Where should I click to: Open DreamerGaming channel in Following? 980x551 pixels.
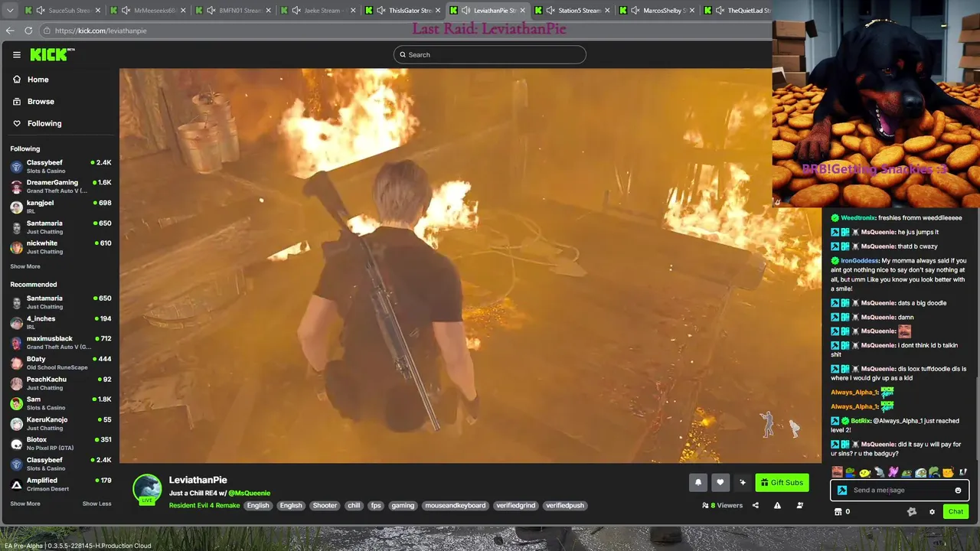pyautogui.click(x=60, y=186)
